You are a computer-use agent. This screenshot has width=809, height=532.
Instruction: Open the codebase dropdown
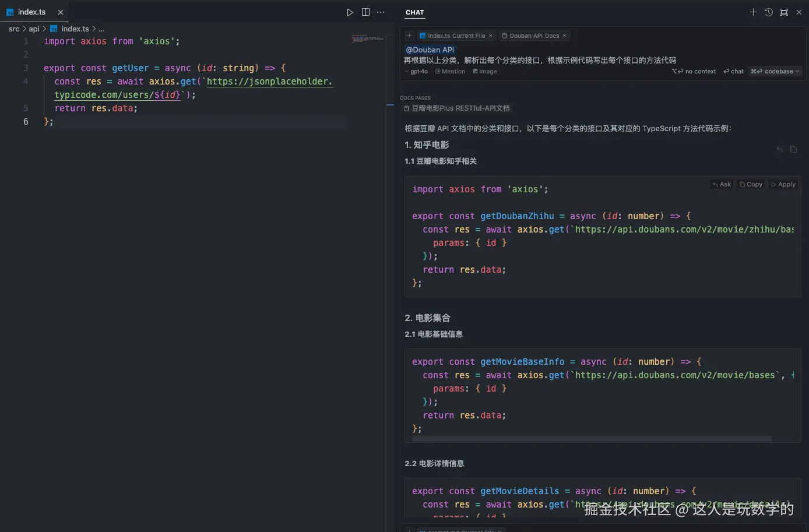[x=775, y=72]
